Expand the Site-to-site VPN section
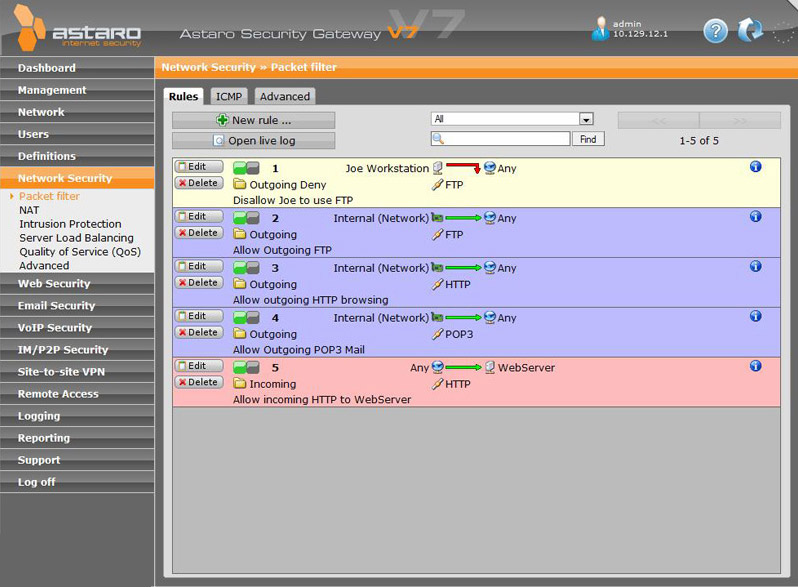Screen dimensions: 798x587 [x=77, y=372]
